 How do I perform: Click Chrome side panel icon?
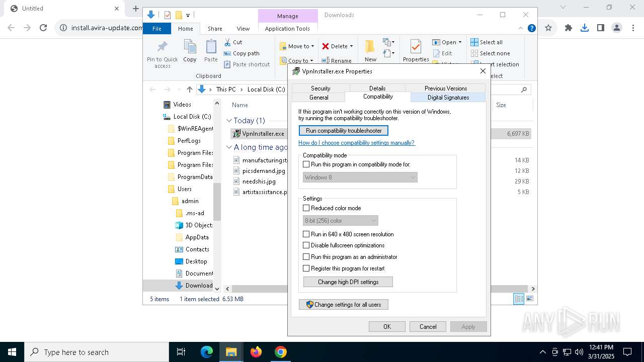(x=601, y=28)
